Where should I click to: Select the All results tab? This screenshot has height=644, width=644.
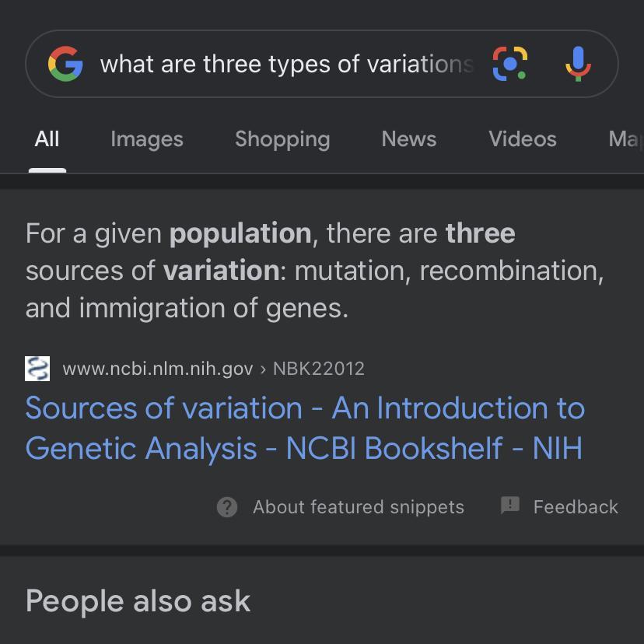click(47, 139)
